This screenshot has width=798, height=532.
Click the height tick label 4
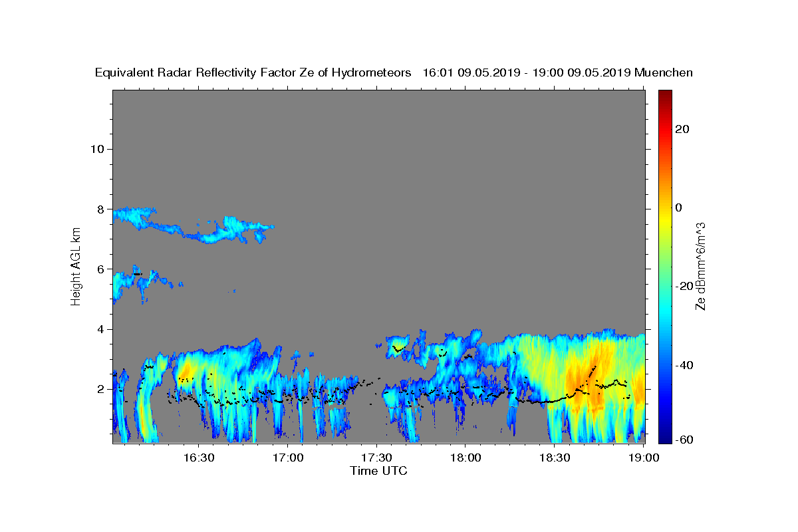pos(100,329)
